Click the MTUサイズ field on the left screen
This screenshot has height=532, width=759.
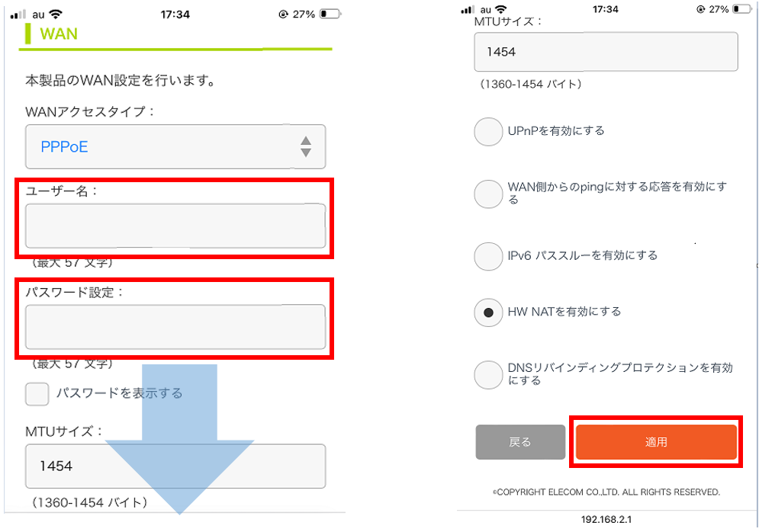coord(175,466)
